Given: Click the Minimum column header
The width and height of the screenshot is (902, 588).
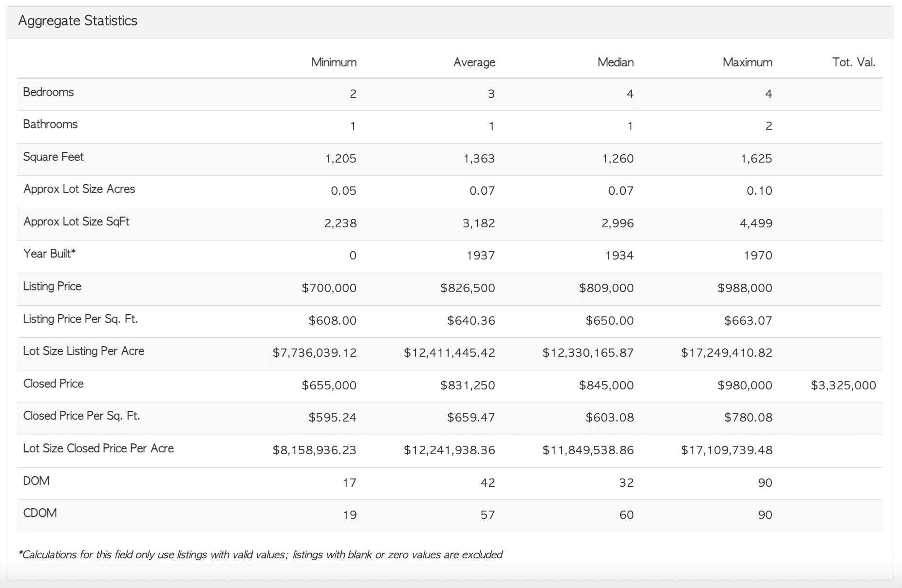Looking at the screenshot, I should [334, 62].
